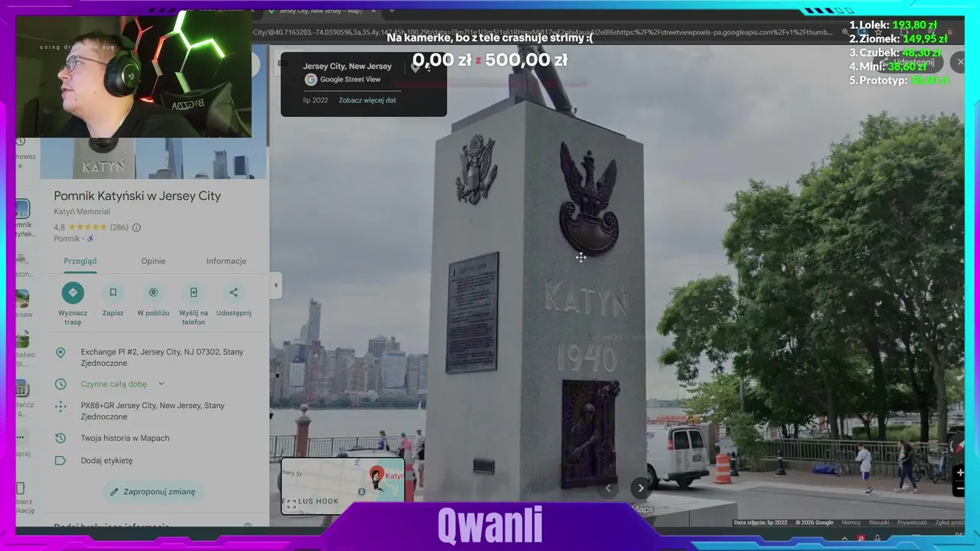The width and height of the screenshot is (980, 551).
Task: Share the place using the Udostępnij icon
Action: tap(234, 292)
